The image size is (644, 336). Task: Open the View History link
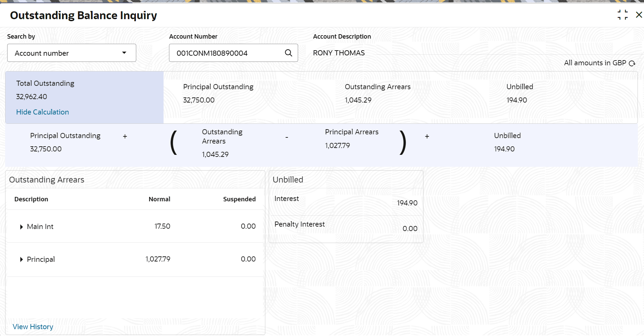point(33,327)
